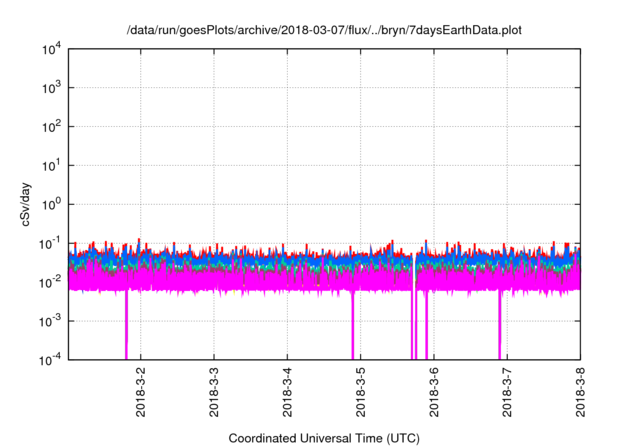Click the plot title file path

pyautogui.click(x=324, y=30)
